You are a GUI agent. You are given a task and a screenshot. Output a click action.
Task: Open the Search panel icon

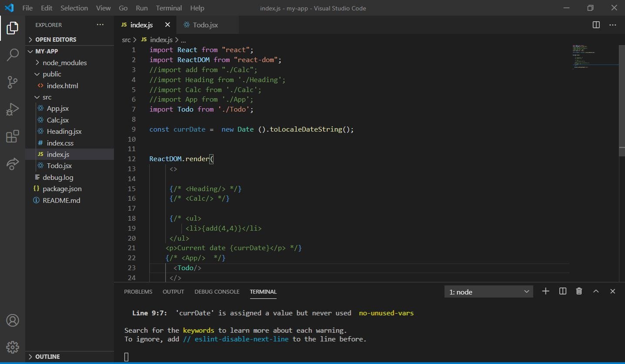(12, 55)
